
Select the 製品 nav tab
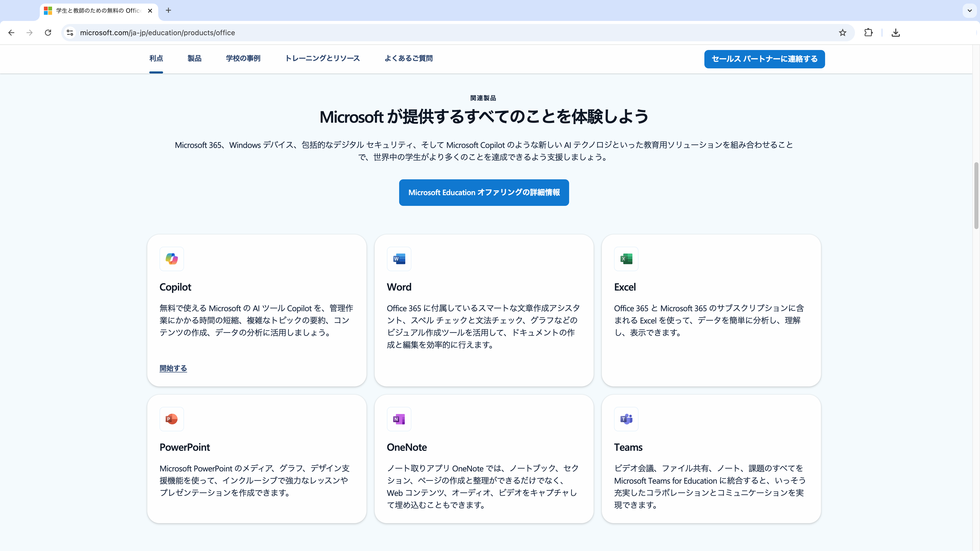(194, 59)
